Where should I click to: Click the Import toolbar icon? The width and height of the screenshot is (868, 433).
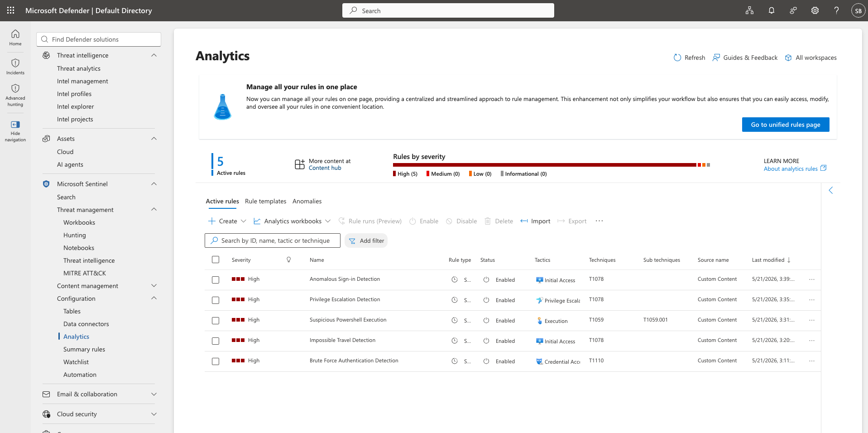point(524,221)
